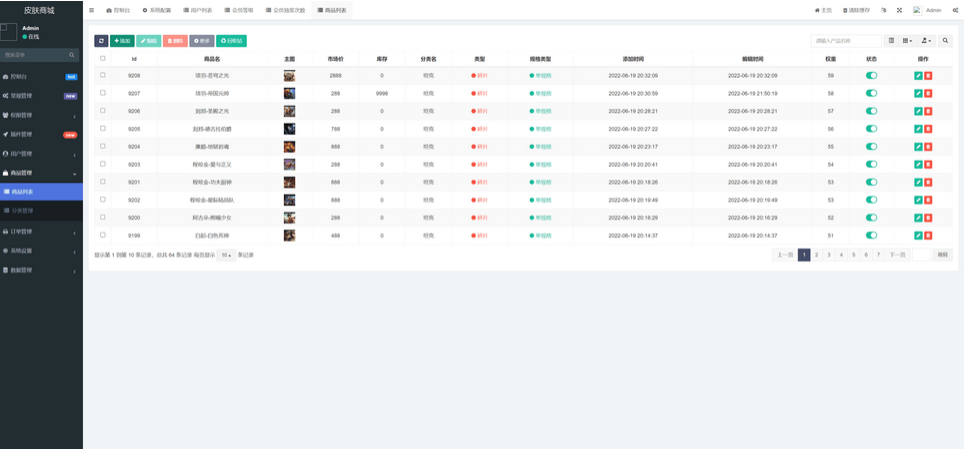Screen dimensions: 965x449
Task: Click the red delete icon for item 9207
Action: pos(928,93)
